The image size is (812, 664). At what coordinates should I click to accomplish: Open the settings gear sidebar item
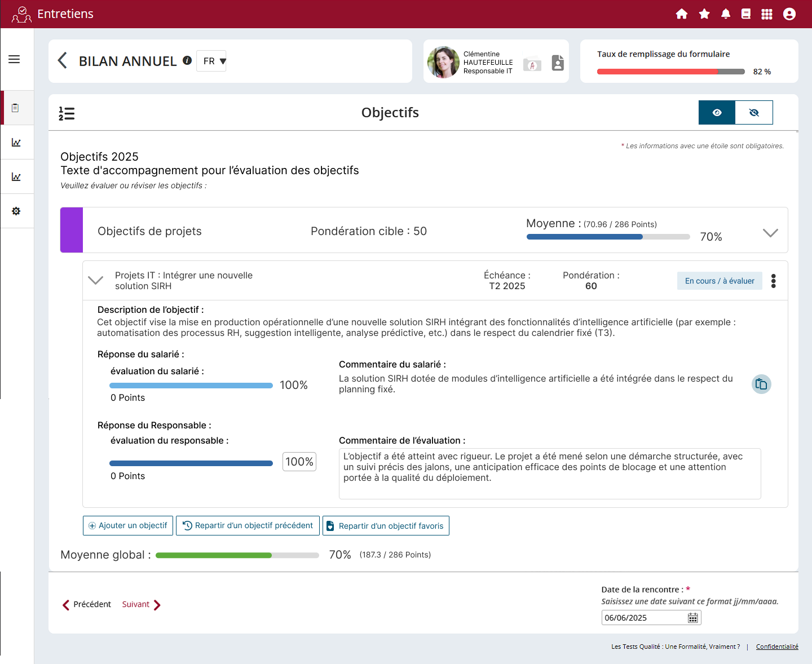point(16,211)
